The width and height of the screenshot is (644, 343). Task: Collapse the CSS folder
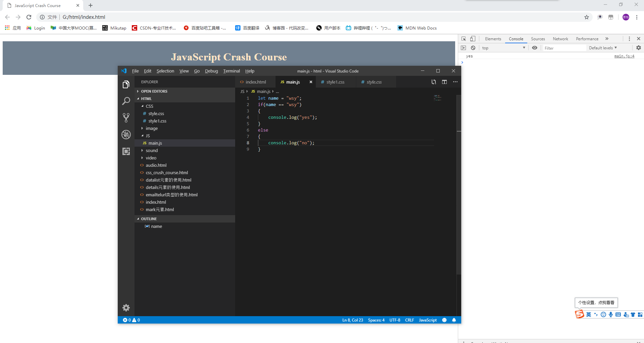pyautogui.click(x=185, y=106)
